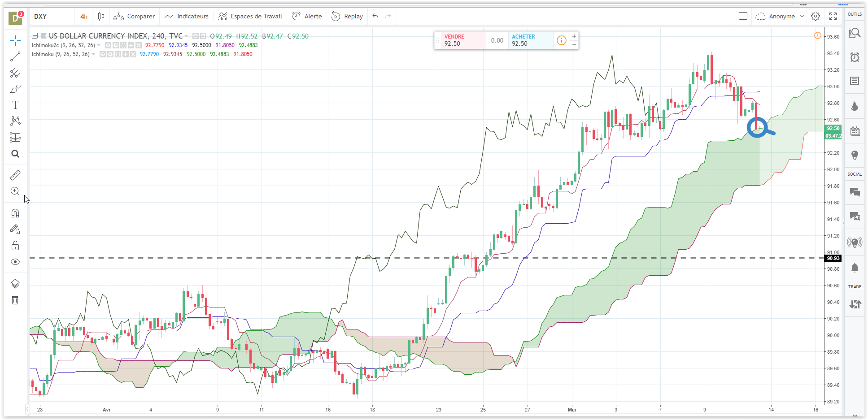This screenshot has height=420, width=868.
Task: Open the alarm clock alerts panel
Action: (x=855, y=57)
